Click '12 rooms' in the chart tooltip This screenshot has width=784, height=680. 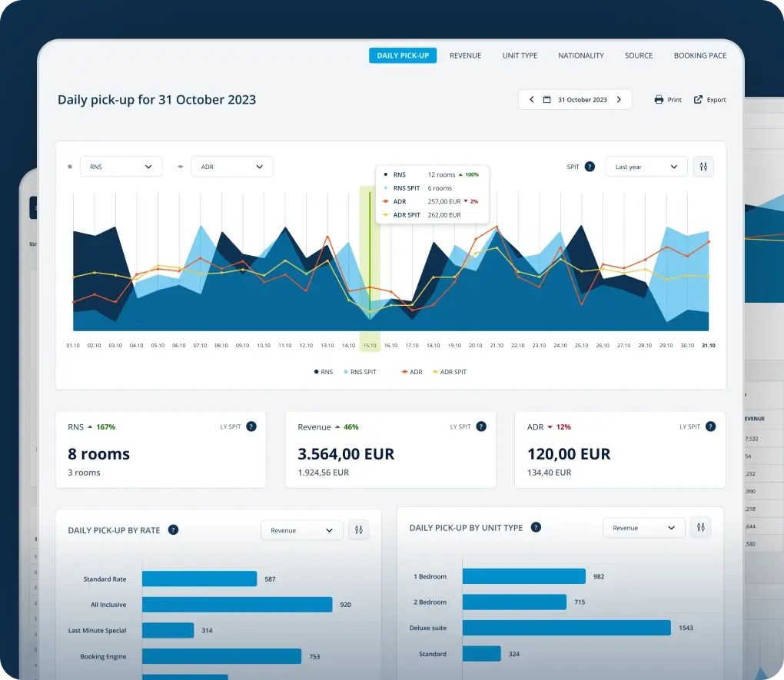[441, 174]
